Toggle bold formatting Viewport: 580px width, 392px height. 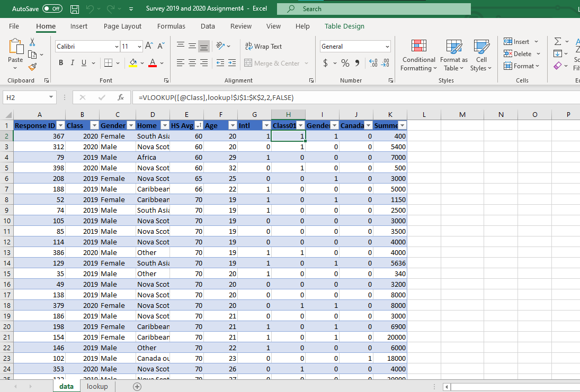(x=60, y=62)
